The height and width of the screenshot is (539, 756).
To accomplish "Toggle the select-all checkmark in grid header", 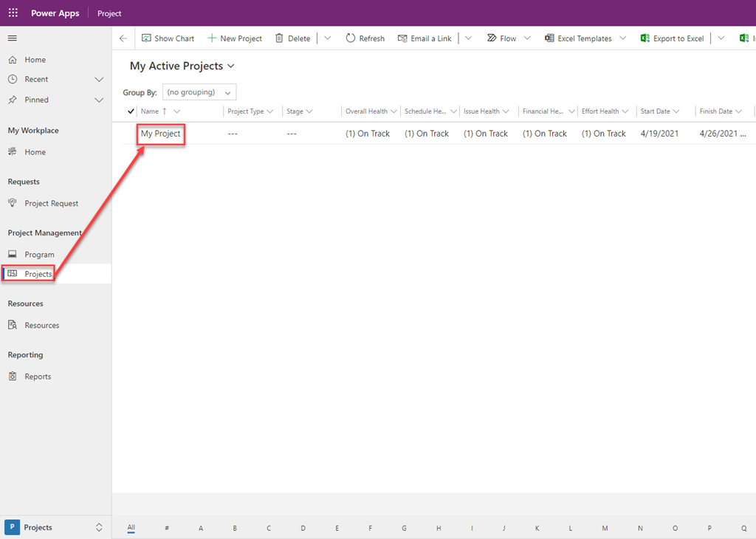I will [x=131, y=111].
